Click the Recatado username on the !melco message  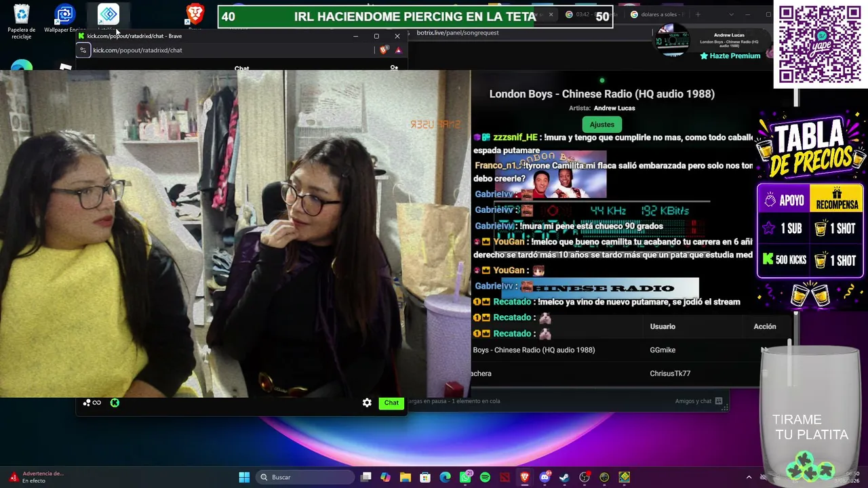click(512, 302)
